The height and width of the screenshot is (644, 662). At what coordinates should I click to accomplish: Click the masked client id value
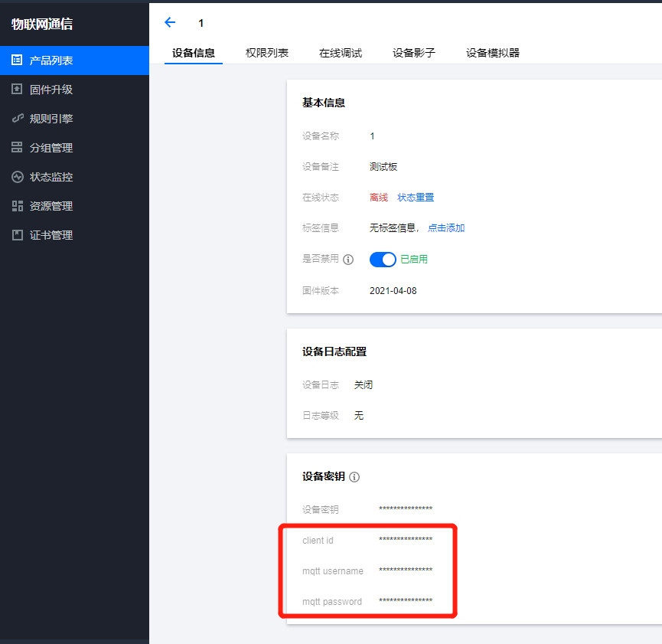[x=406, y=540]
